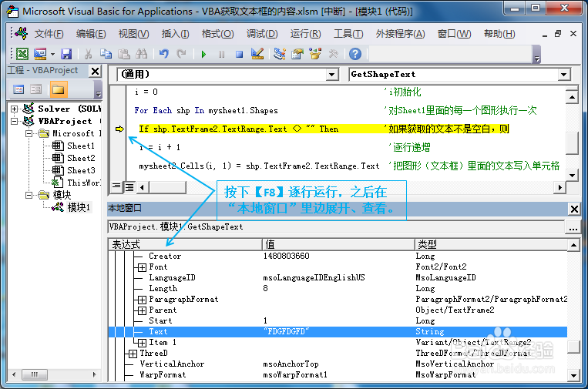Open the 调试(D) menu

click(262, 34)
